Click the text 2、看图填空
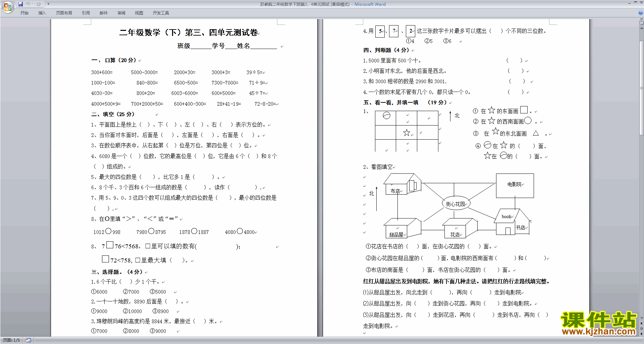 pos(378,167)
